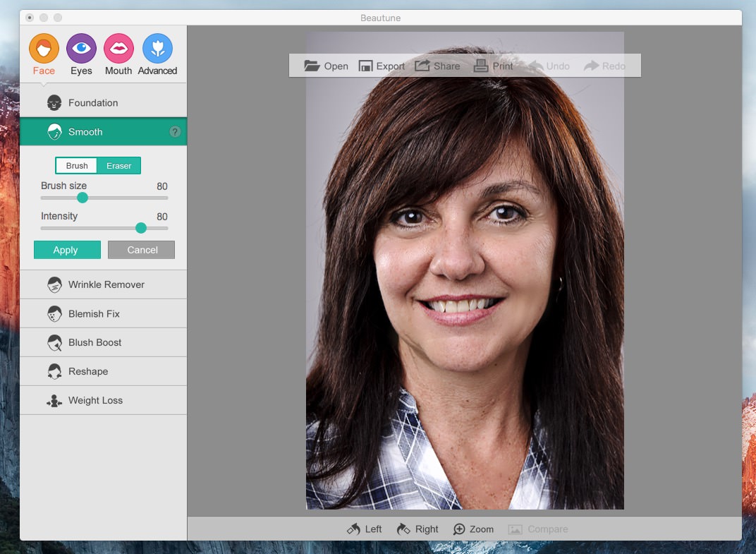The image size is (756, 554).
Task: Open the Face category icon
Action: pyautogui.click(x=44, y=49)
